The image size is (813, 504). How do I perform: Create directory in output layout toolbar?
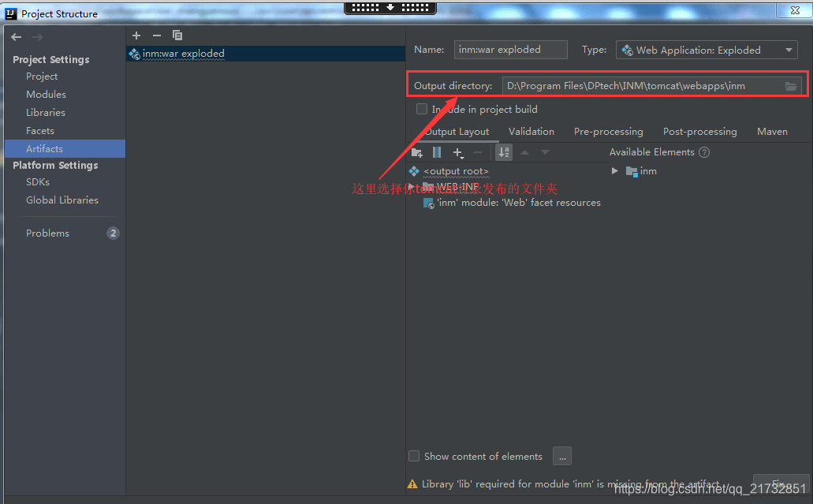417,152
